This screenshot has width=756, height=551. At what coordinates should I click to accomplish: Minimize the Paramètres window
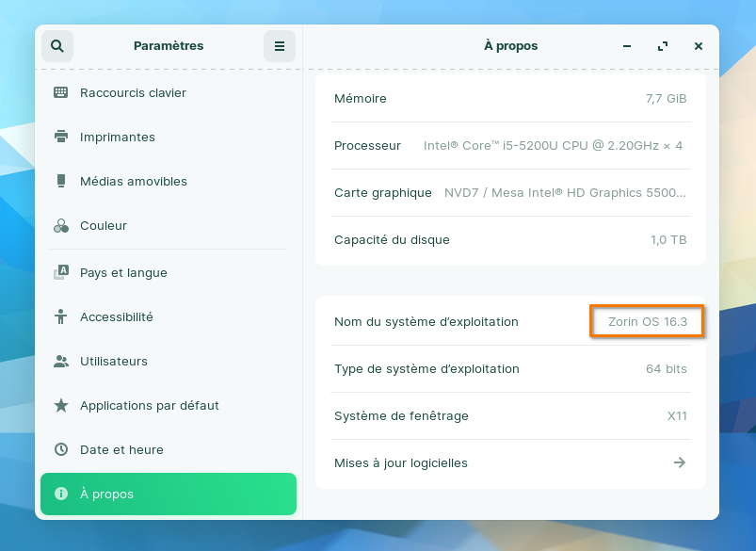[x=627, y=46]
